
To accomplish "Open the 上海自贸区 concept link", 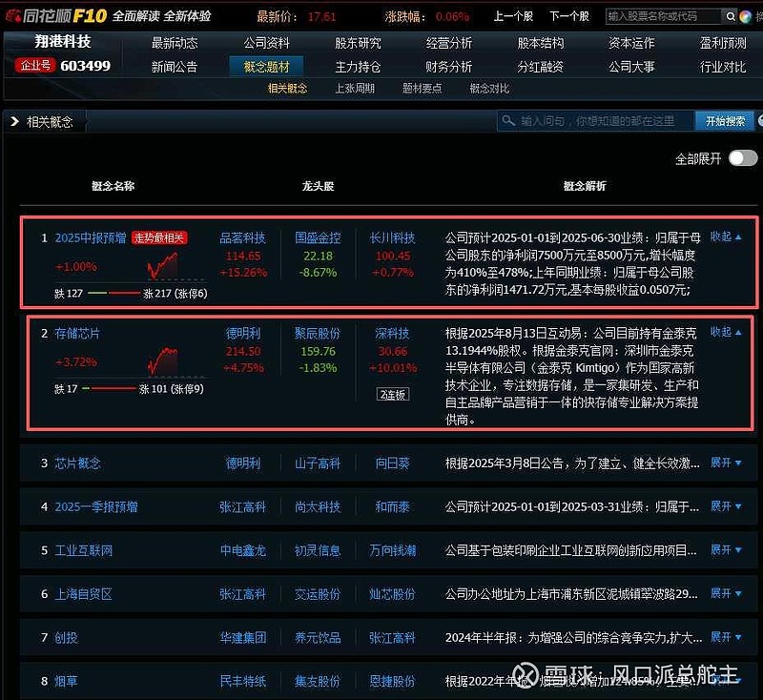I will coord(83,594).
